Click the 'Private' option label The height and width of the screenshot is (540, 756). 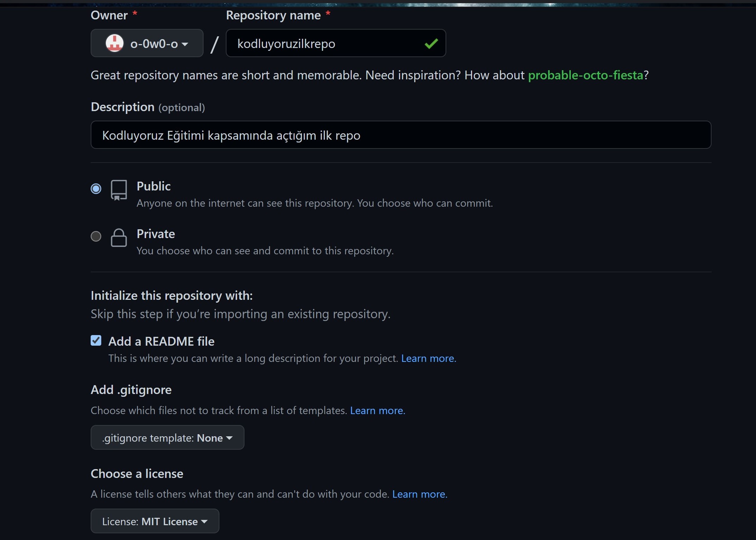pyautogui.click(x=156, y=234)
